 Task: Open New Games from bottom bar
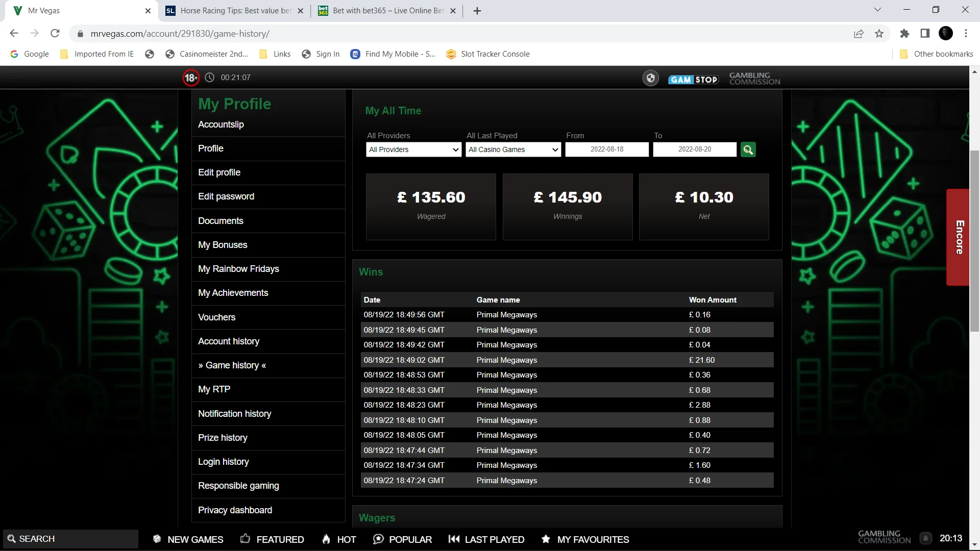pyautogui.click(x=188, y=539)
